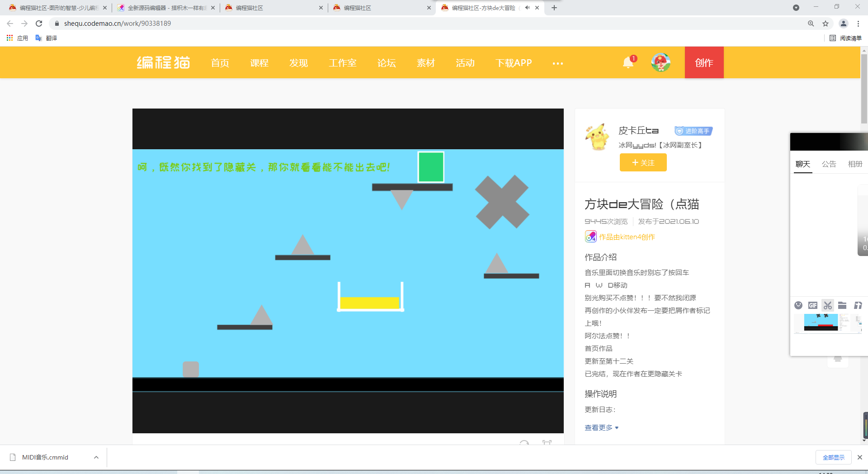
Task: Open the 素材 menu item
Action: [x=426, y=63]
